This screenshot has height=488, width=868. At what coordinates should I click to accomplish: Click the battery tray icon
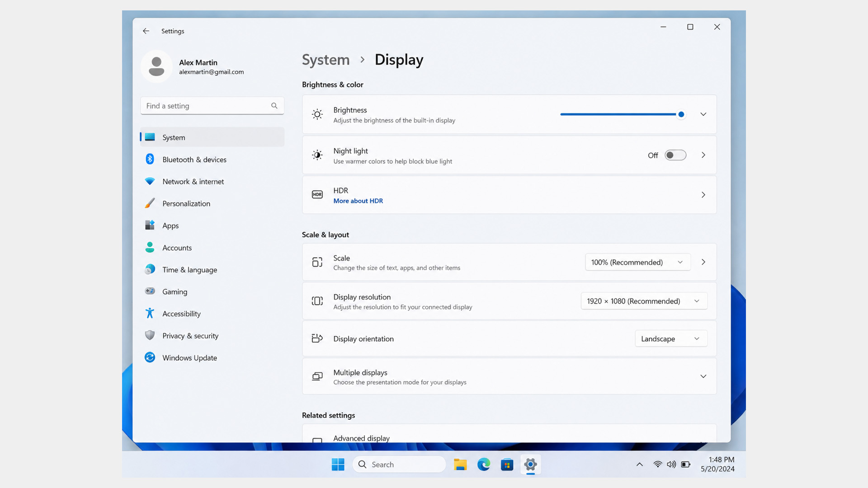(x=686, y=465)
